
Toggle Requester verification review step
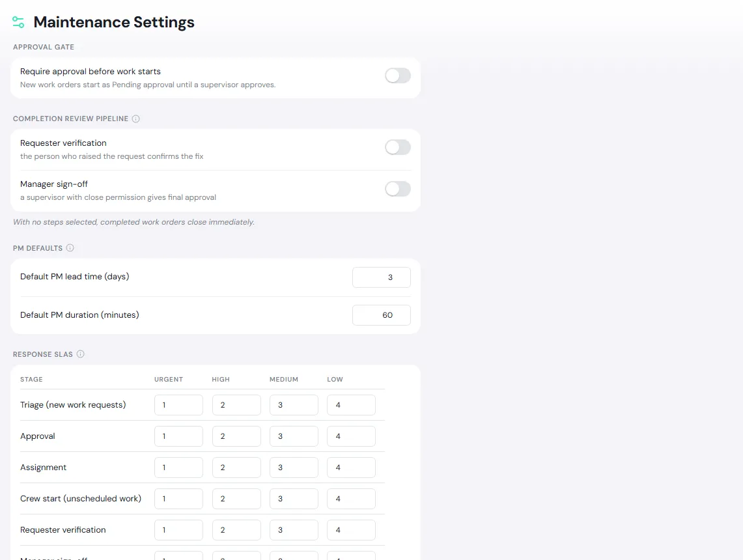pyautogui.click(x=398, y=147)
